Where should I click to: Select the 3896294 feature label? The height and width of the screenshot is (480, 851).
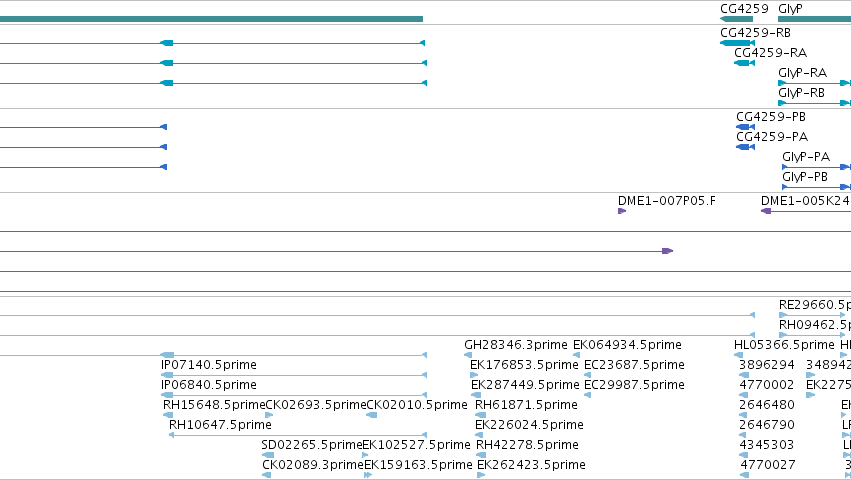(x=766, y=365)
